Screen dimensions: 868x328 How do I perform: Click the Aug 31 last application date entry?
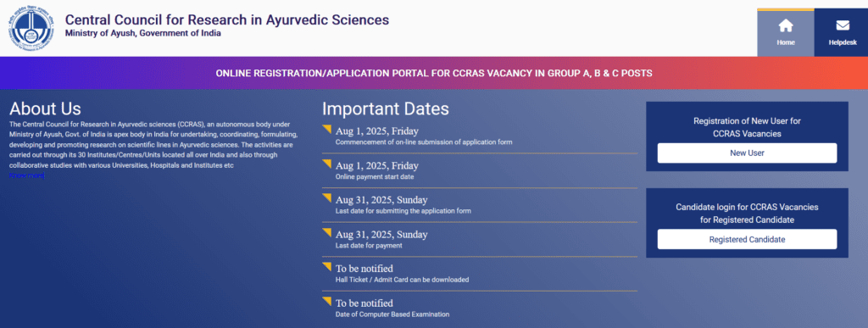click(403, 204)
